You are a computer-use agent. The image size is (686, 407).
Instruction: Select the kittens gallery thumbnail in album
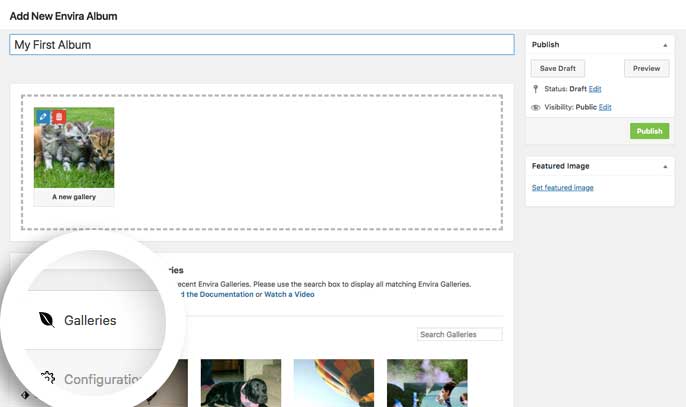point(74,147)
